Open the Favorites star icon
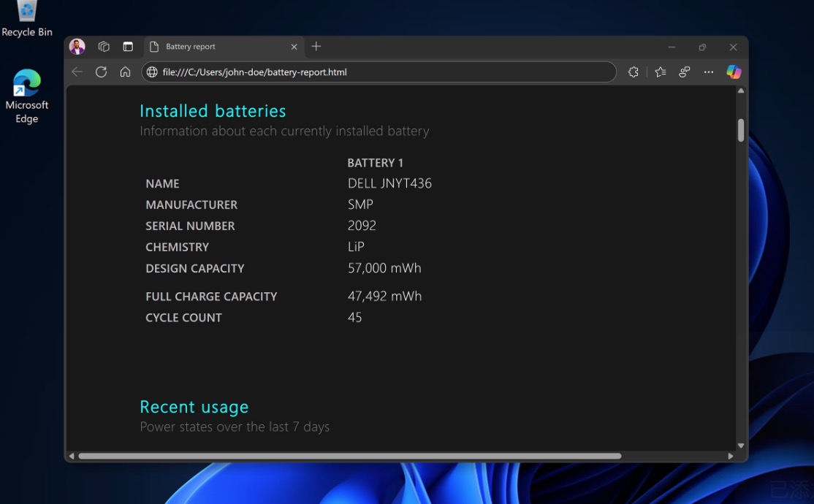The image size is (814, 504). (x=661, y=72)
